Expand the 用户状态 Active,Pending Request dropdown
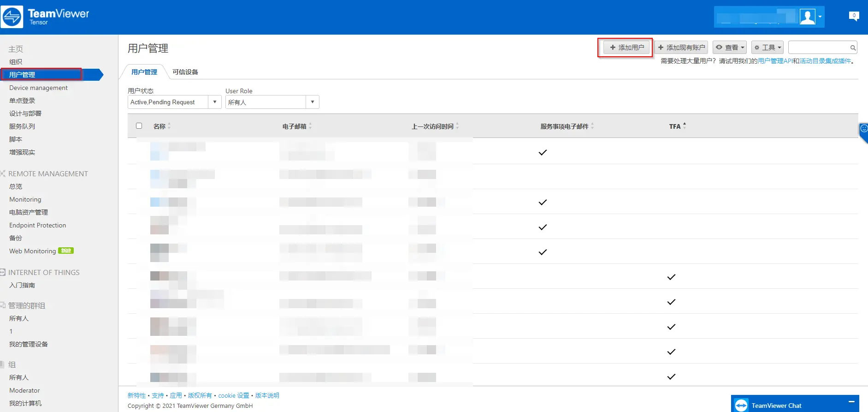Viewport: 868px width, 412px height. coord(174,102)
